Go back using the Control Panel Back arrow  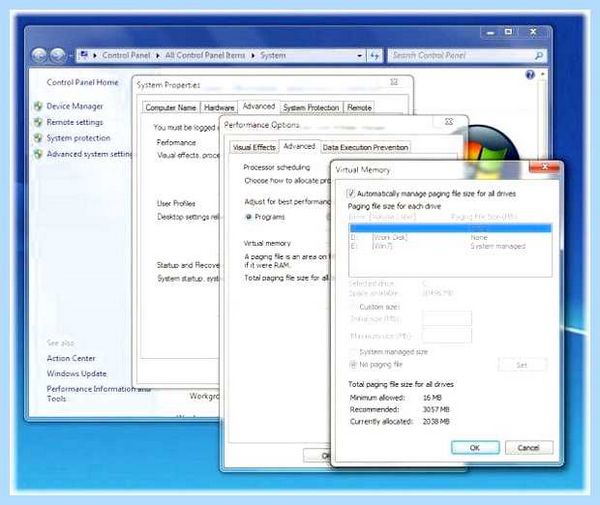coord(39,55)
